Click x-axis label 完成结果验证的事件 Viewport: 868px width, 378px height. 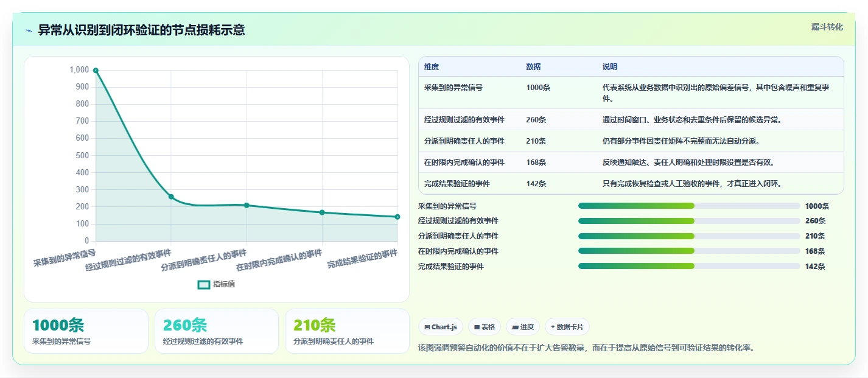click(362, 258)
